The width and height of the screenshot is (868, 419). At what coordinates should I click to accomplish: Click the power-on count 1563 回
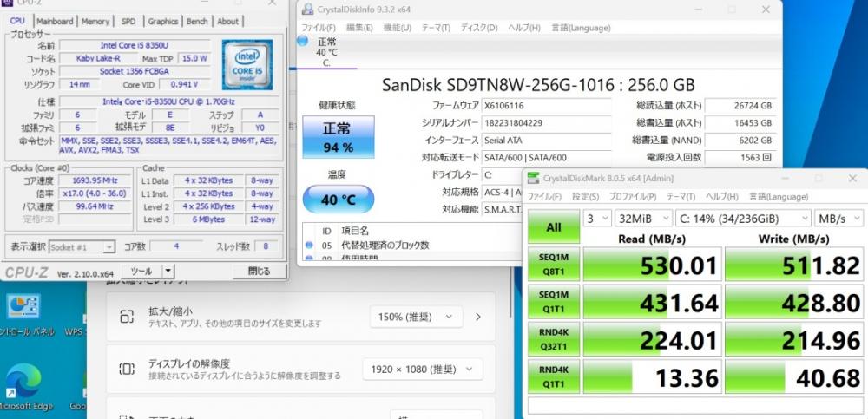tap(740, 158)
